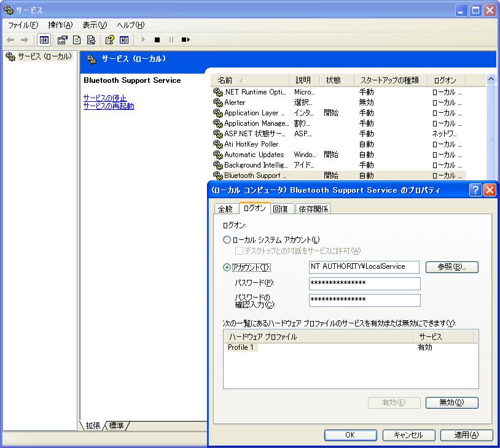Click the services list scrollbar thumb
Image resolution: width=500 pixels, height=448 pixels.
pos(491,138)
